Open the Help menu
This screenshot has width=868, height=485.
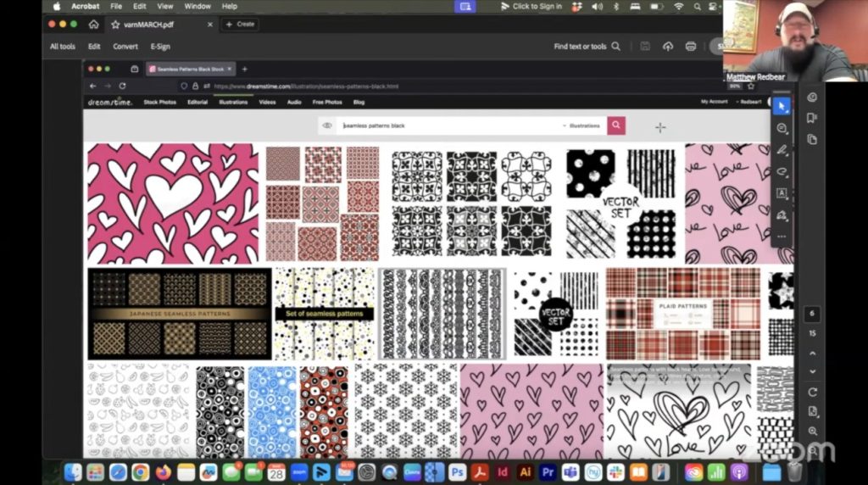click(229, 6)
